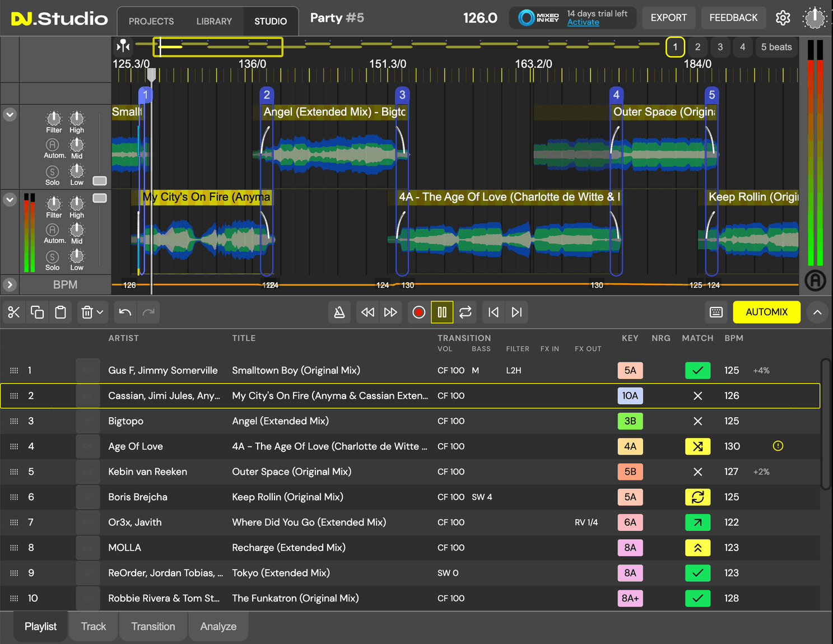Viewport: 833px width, 644px height.
Task: Click the undo arrow
Action: [x=125, y=312]
